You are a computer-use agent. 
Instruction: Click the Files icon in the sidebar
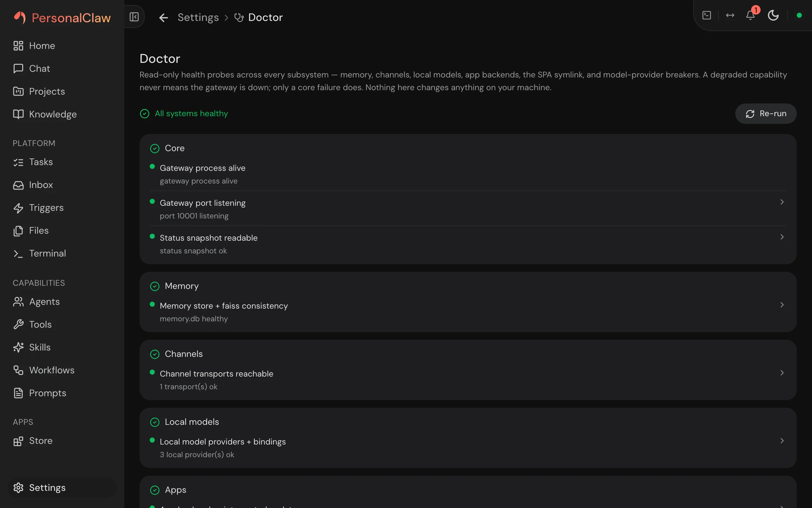tap(18, 231)
